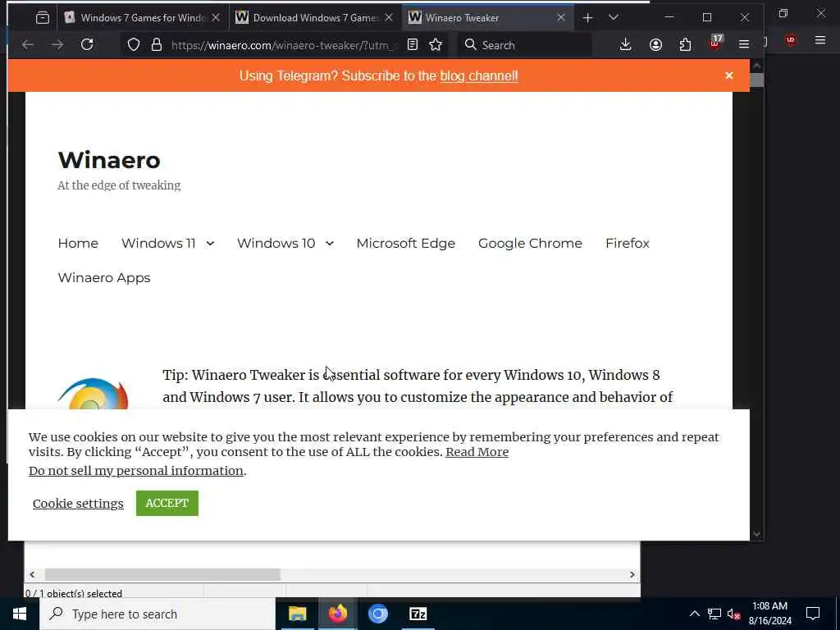The image size is (840, 630).
Task: Reload the current page
Action: coord(87,45)
